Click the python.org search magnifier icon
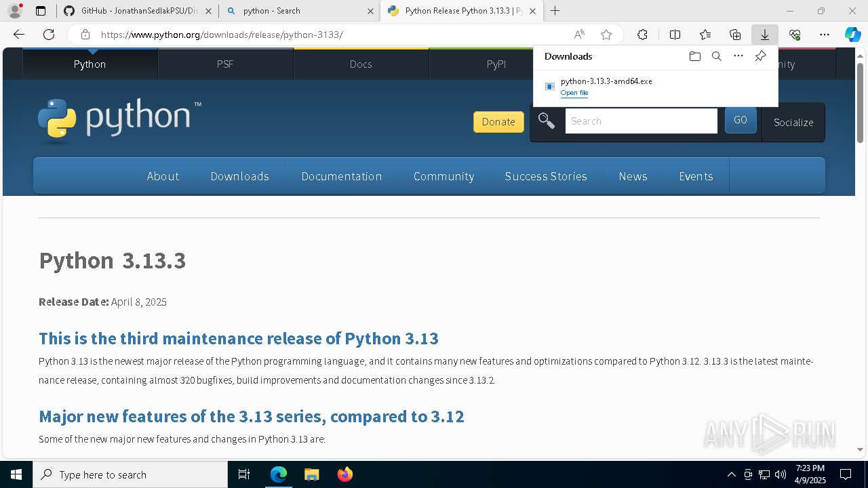Screen dimensions: 868x488 [547, 121]
